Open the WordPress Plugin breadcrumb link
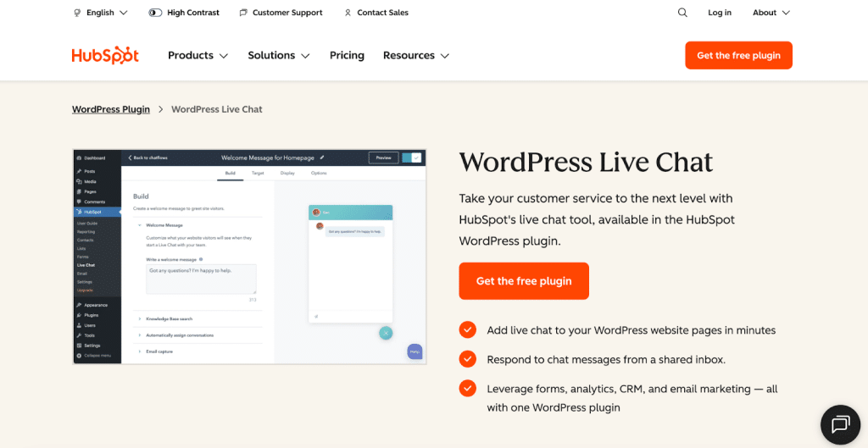Image resolution: width=868 pixels, height=448 pixels. (x=111, y=109)
